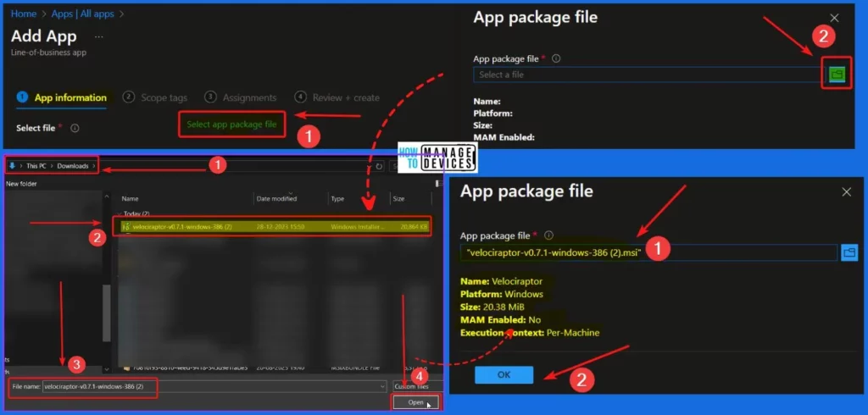The width and height of the screenshot is (868, 415).
Task: Switch to the Review + create tab
Action: point(337,98)
